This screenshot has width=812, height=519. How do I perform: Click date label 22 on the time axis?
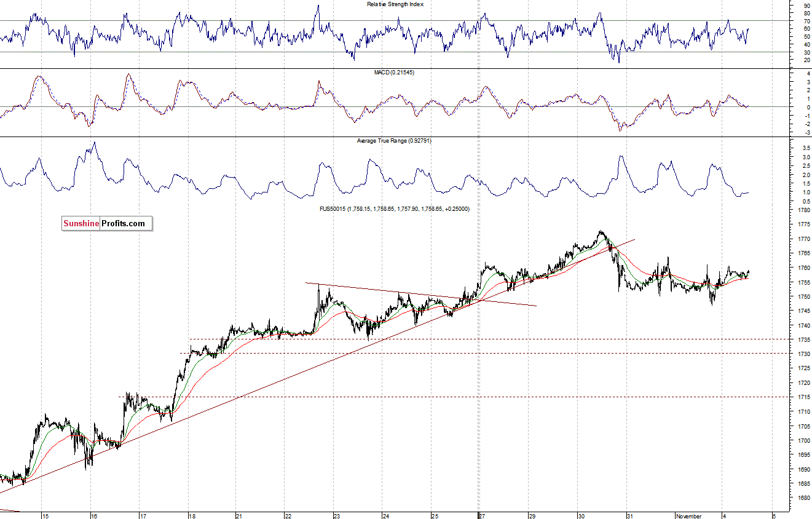pos(288,516)
